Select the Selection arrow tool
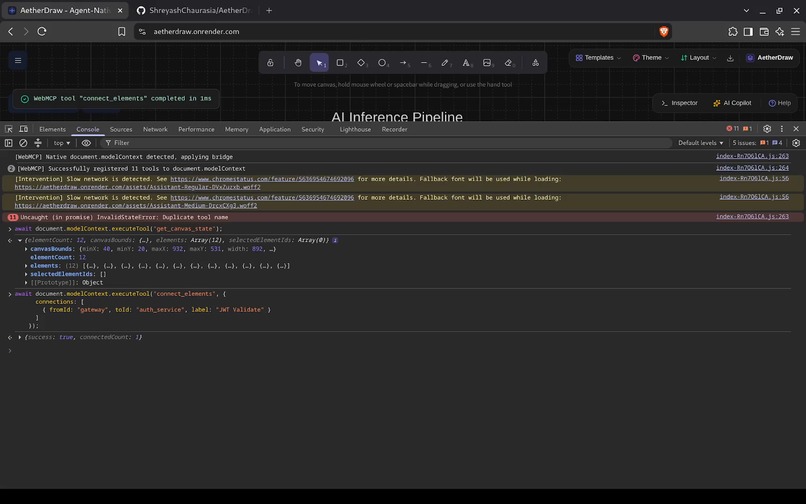This screenshot has width=806, height=504. pyautogui.click(x=319, y=63)
